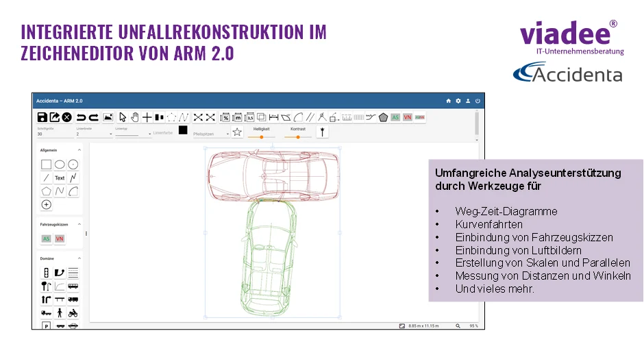
Task: Insert the bus symbol
Action: coord(73,286)
